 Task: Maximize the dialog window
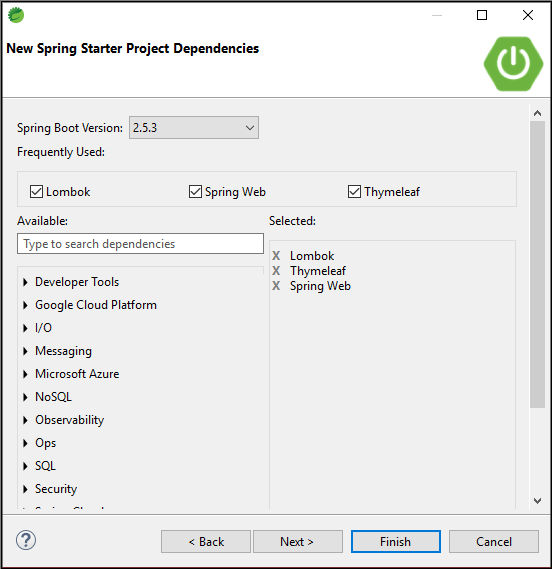click(482, 15)
